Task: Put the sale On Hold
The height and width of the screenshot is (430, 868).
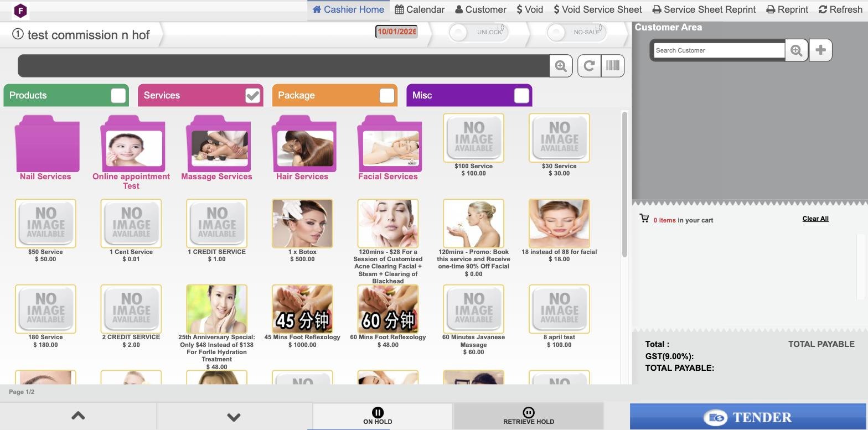Action: (x=382, y=416)
